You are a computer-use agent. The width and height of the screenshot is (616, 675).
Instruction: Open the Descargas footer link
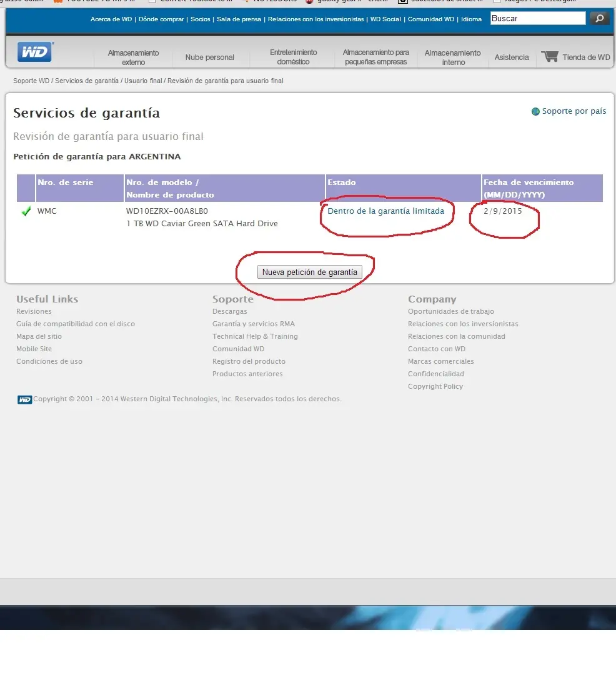tap(230, 311)
